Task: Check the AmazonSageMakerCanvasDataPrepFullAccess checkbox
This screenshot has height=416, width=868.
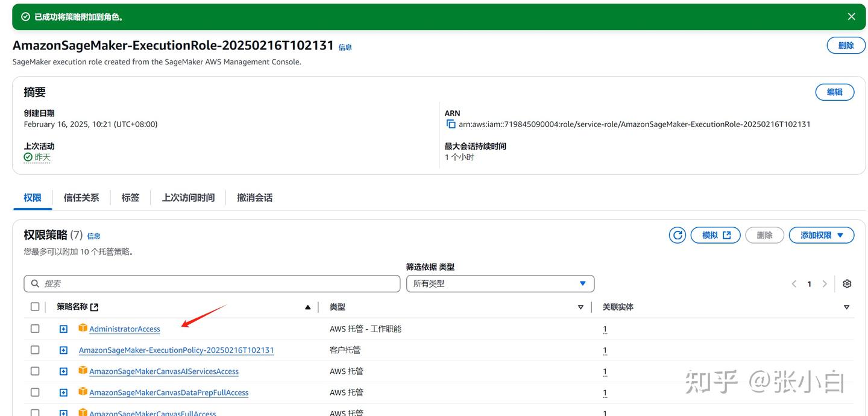Action: (x=35, y=392)
